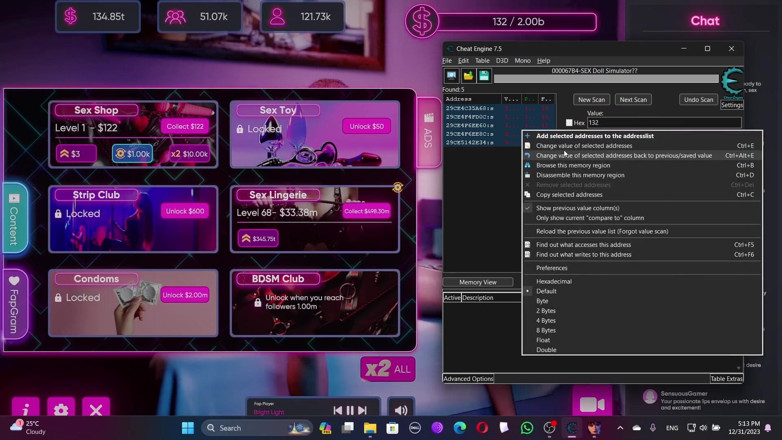Screen dimensions: 782x440
Task: Open the process list icon in Cheat Engine
Action: pyautogui.click(x=451, y=76)
